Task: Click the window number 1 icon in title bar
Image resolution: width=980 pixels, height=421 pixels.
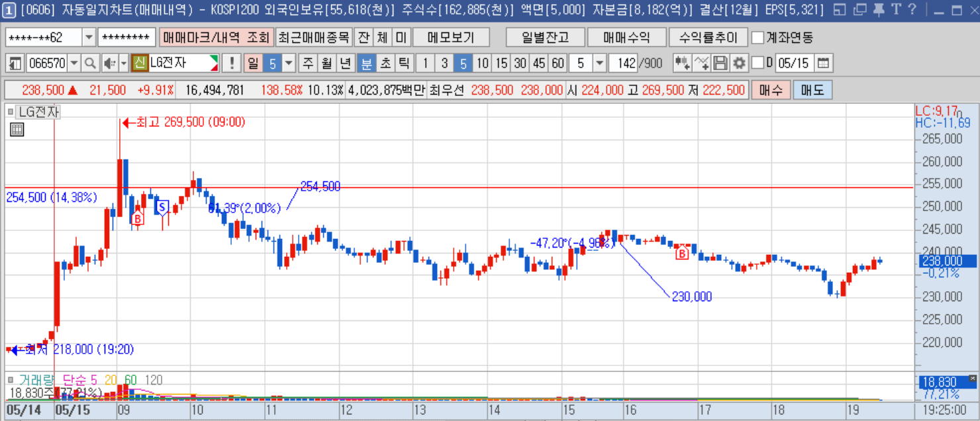Action: 10,10
